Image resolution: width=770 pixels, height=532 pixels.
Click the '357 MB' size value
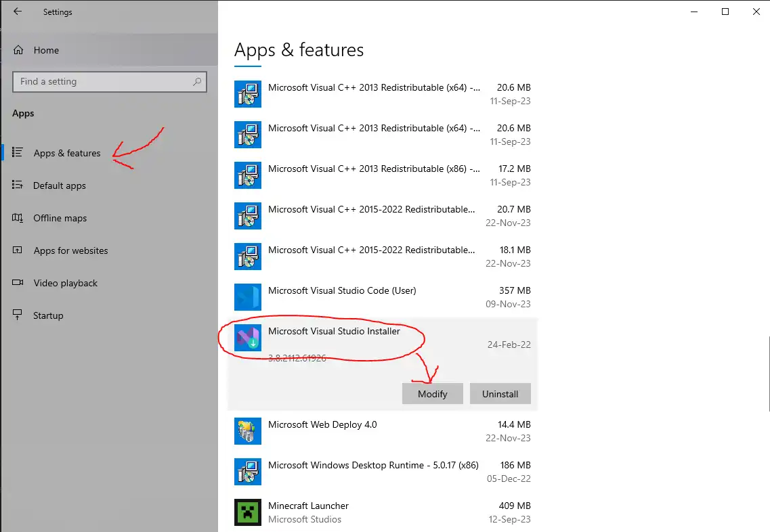tap(515, 290)
